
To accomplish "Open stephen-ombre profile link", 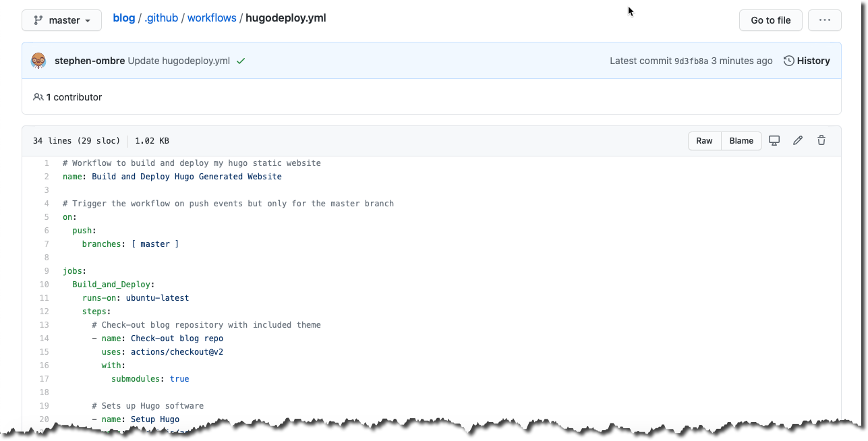I will click(90, 61).
